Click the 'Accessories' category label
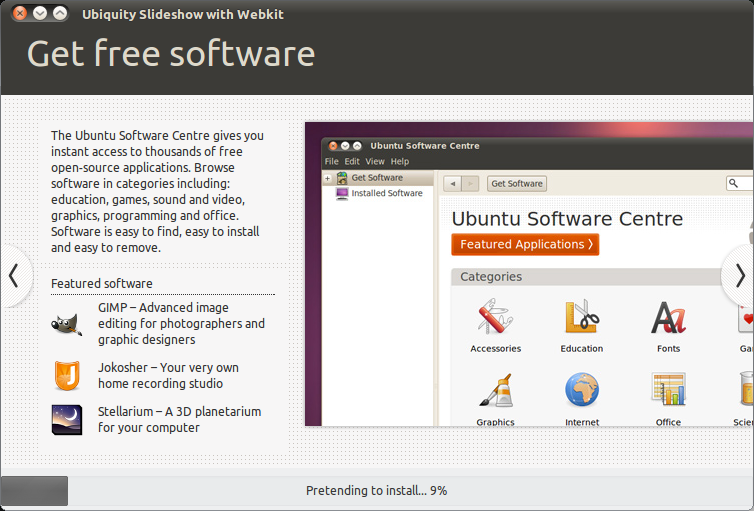This screenshot has width=754, height=511. [x=495, y=349]
